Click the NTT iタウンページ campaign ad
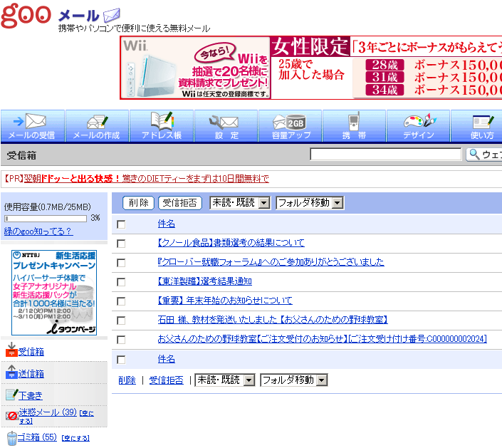This screenshot has width=502, height=448. click(x=54, y=293)
